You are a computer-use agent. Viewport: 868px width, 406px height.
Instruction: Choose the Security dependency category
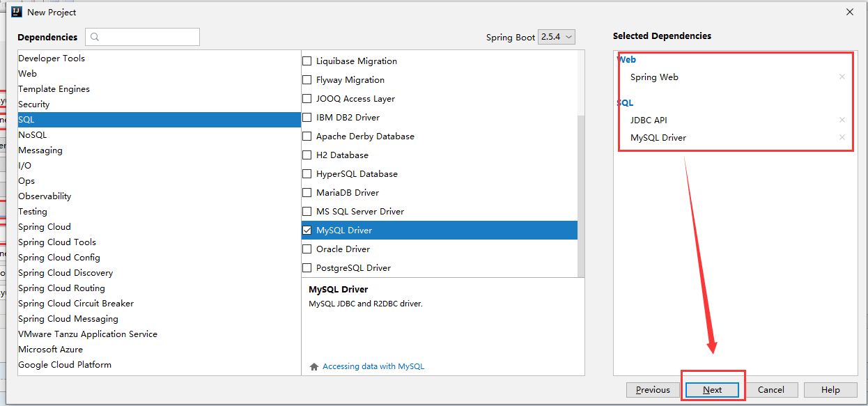coord(34,104)
